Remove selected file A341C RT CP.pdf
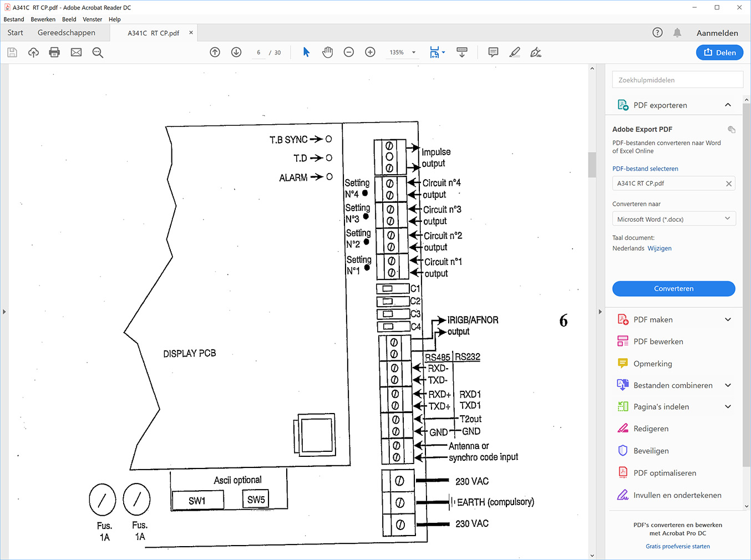This screenshot has height=560, width=751. click(729, 184)
